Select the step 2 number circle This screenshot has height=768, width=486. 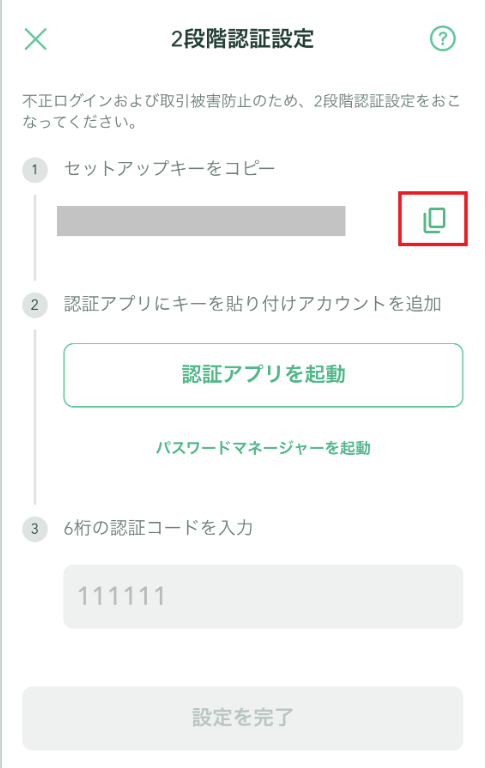tap(35, 305)
